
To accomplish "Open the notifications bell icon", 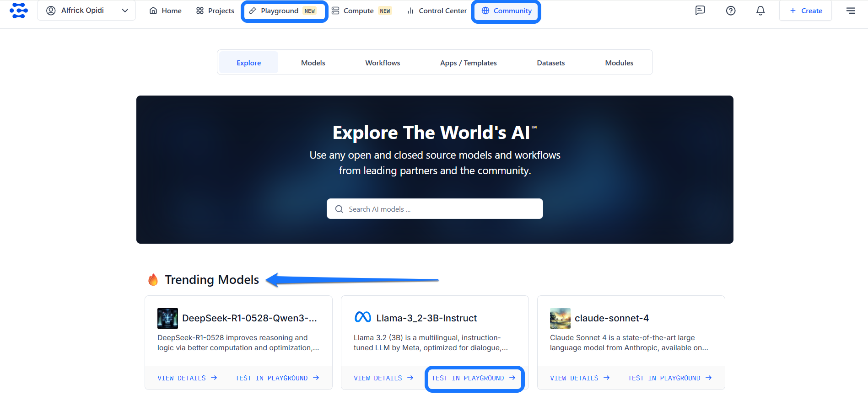I will (x=760, y=11).
